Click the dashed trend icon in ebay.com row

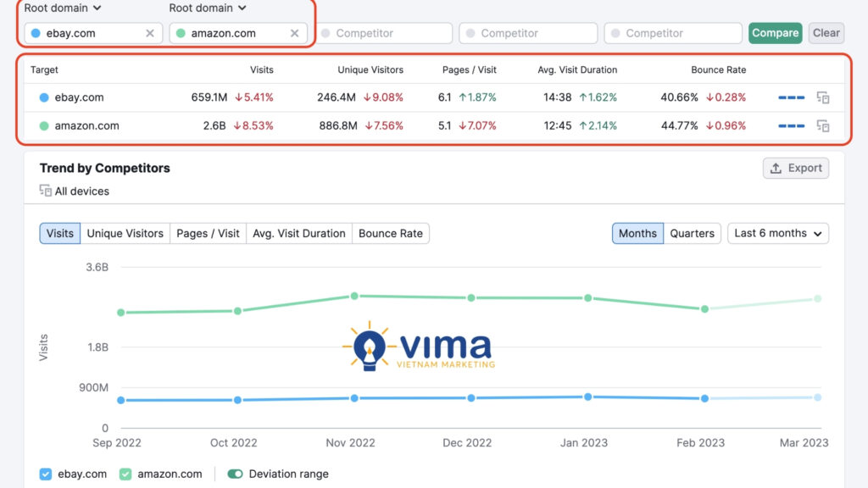click(791, 97)
